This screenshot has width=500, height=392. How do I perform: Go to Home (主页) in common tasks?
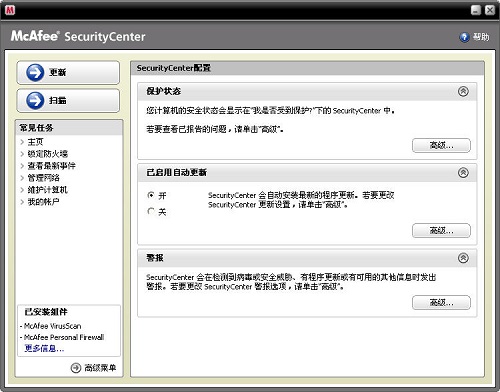[x=35, y=142]
